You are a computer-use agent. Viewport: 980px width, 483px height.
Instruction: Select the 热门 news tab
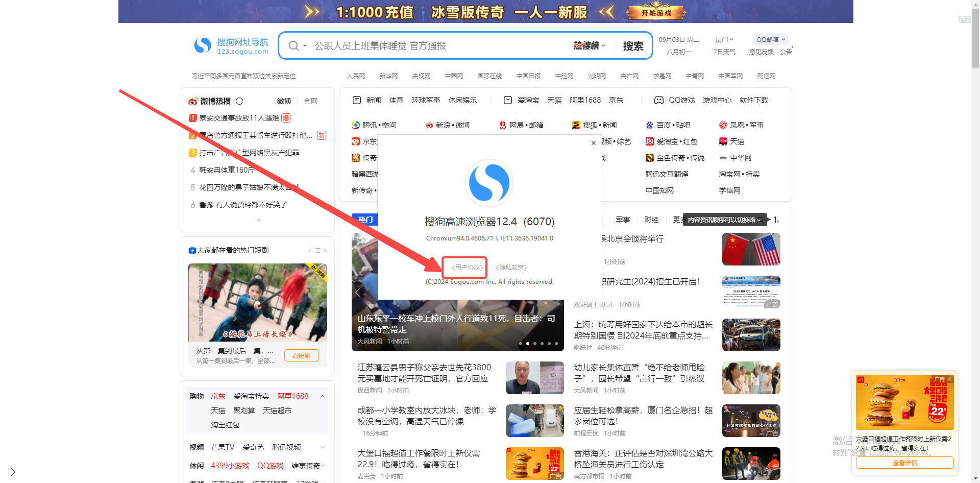click(365, 220)
